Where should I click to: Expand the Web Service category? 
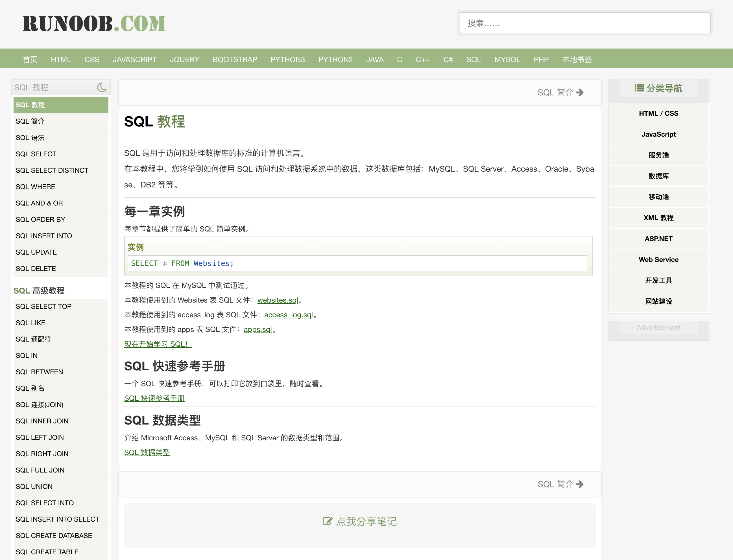[658, 260]
